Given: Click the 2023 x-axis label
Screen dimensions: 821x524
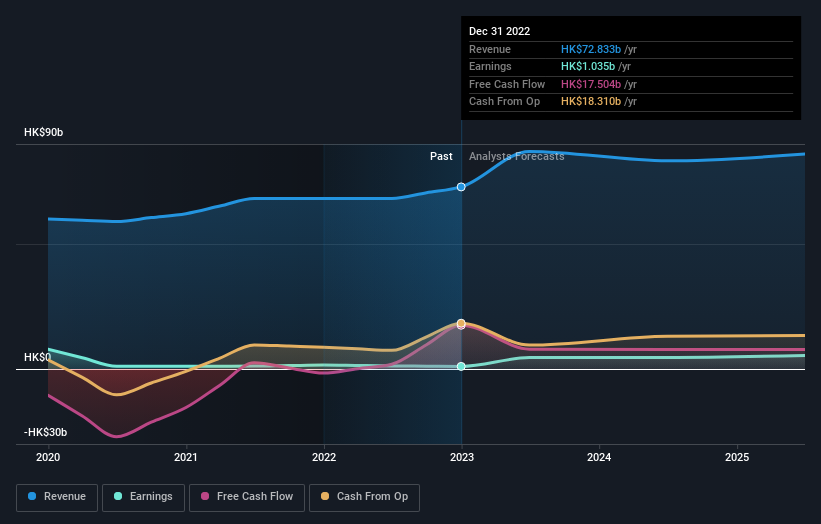Looking at the screenshot, I should tap(462, 458).
